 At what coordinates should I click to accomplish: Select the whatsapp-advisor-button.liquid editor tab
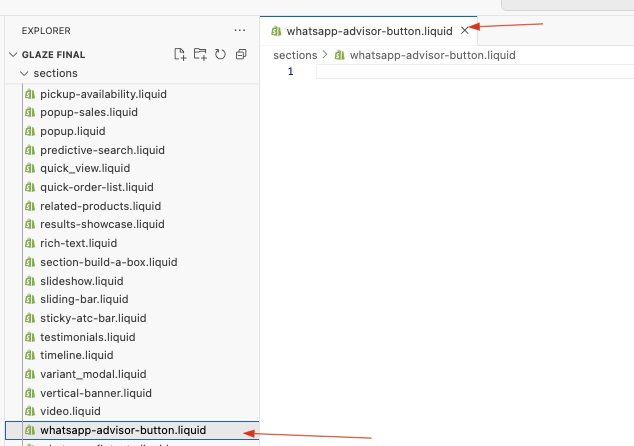(368, 31)
